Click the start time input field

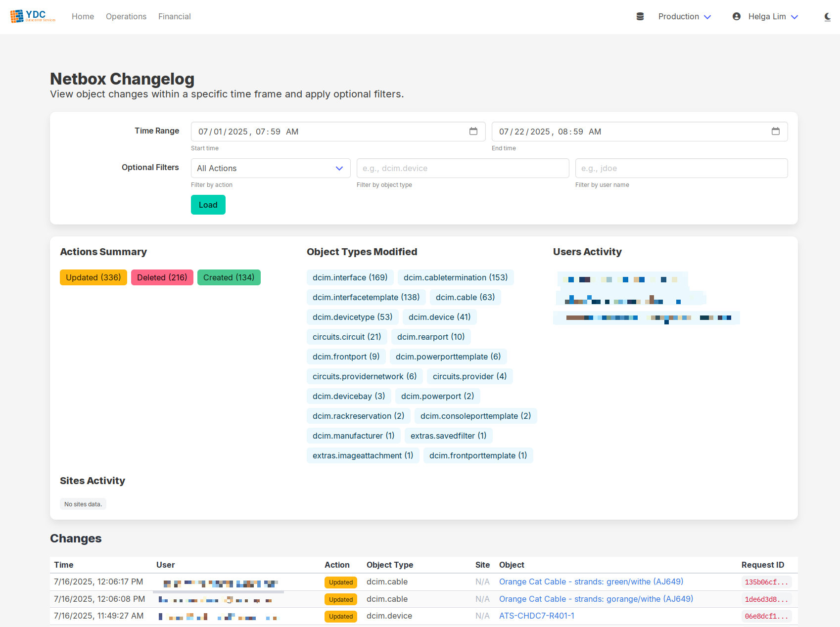338,132
